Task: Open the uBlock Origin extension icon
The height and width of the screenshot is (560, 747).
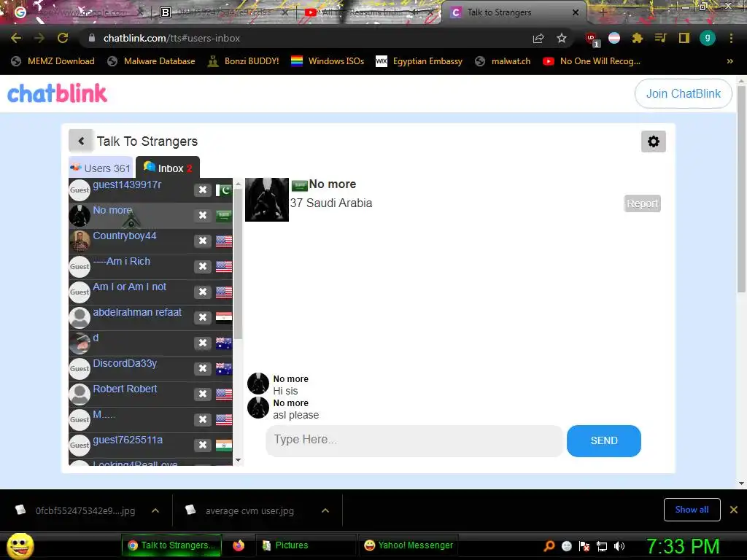Action: point(592,39)
